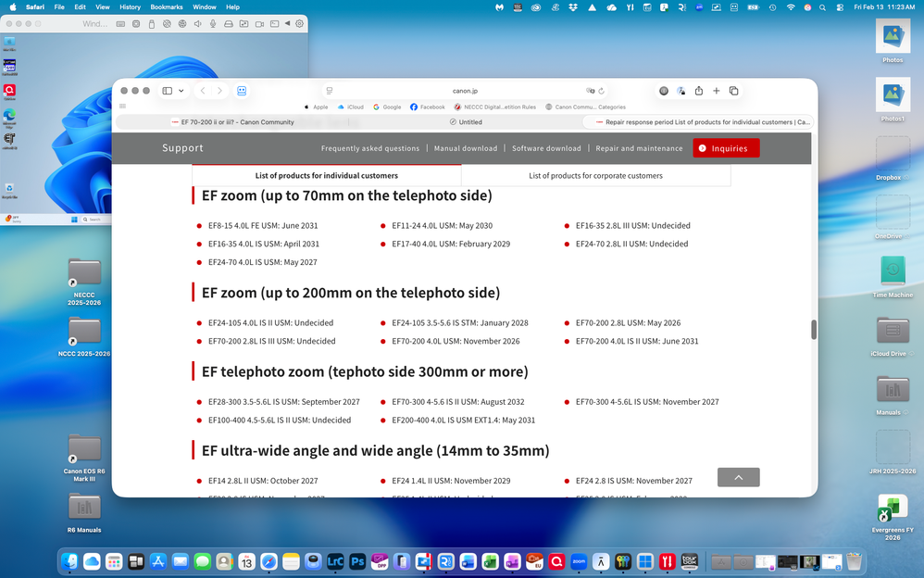Viewport: 924px width, 578px height.
Task: Click the speaker sound icon in VM toolbar
Action: pyautogui.click(x=197, y=24)
